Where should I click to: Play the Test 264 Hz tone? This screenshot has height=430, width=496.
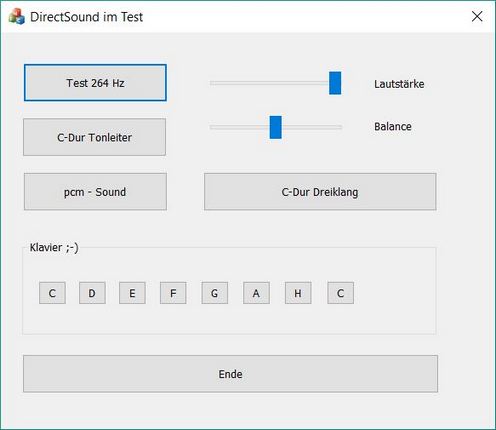click(x=95, y=83)
